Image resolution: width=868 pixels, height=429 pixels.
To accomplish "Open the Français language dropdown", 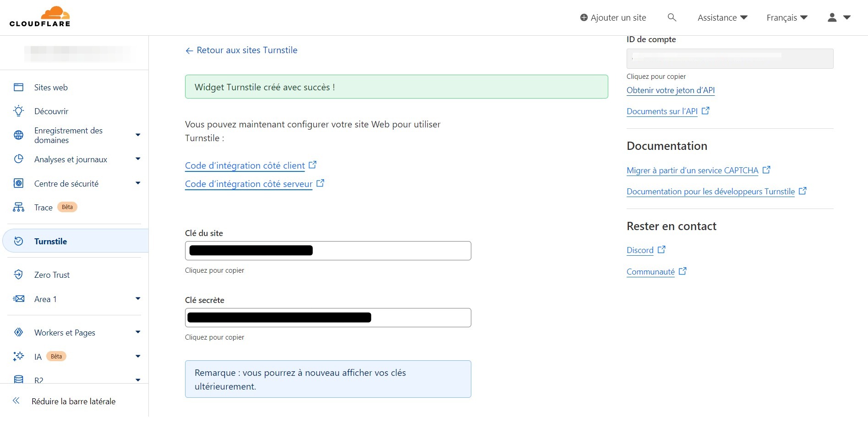I will 787,17.
